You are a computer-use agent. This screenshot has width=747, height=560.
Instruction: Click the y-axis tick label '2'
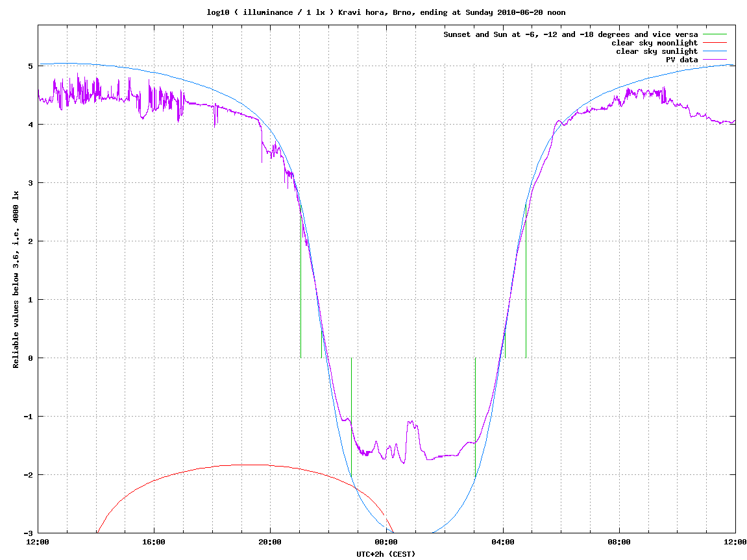point(31,241)
